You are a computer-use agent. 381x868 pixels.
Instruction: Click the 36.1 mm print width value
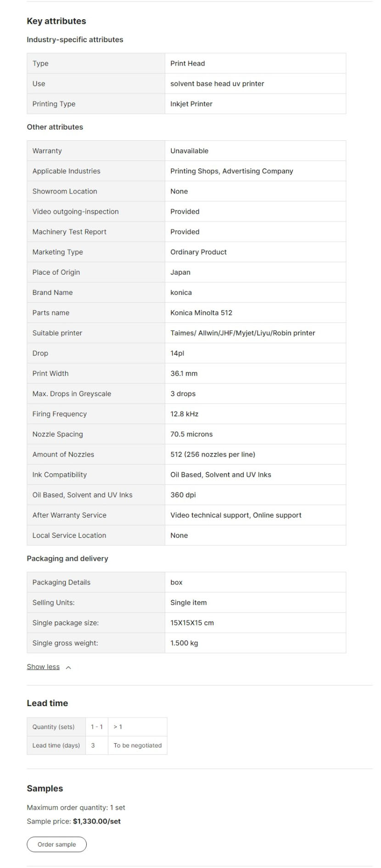pyautogui.click(x=184, y=373)
